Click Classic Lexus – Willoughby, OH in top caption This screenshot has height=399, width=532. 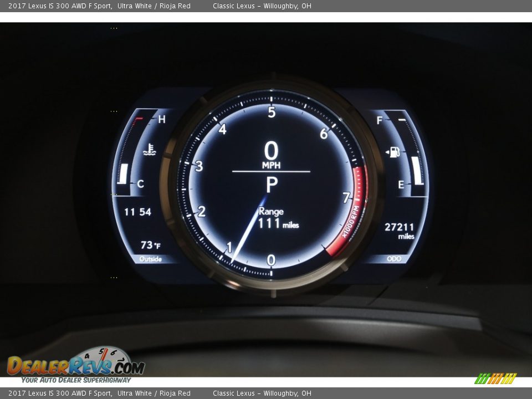point(262,6)
